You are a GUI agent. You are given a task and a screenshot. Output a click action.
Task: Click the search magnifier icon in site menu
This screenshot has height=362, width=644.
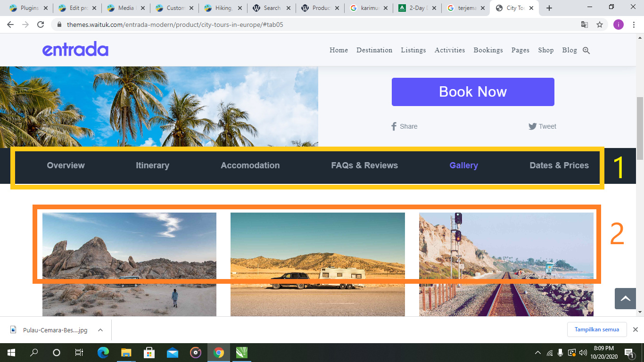point(586,50)
